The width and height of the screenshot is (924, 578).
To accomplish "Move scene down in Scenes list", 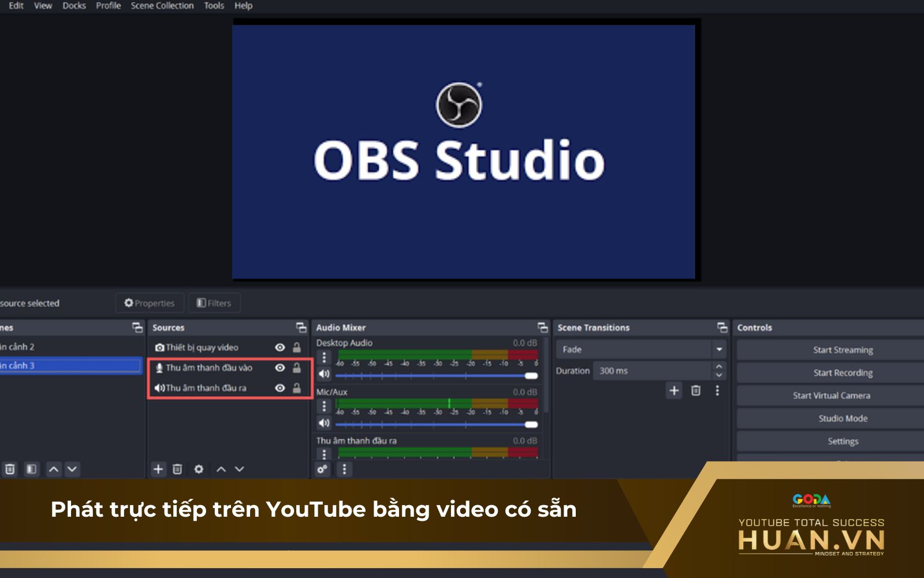I will (x=72, y=469).
